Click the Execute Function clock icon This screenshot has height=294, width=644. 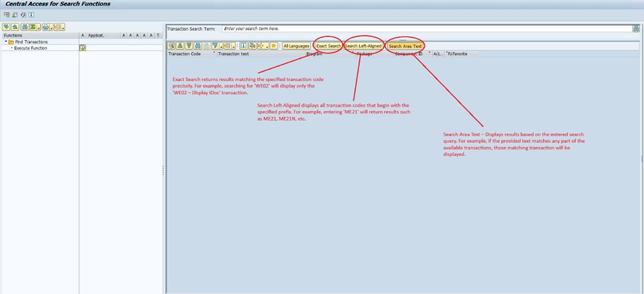point(82,48)
